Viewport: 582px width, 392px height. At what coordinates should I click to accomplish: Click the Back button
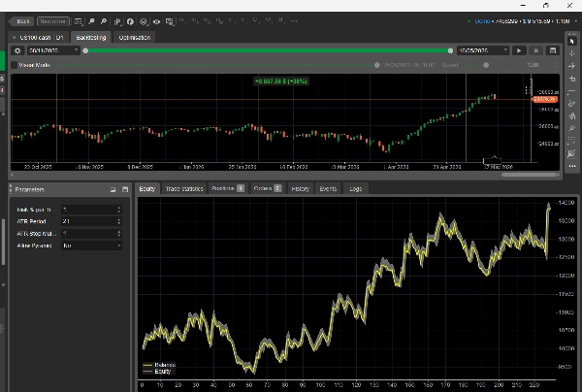coord(20,21)
